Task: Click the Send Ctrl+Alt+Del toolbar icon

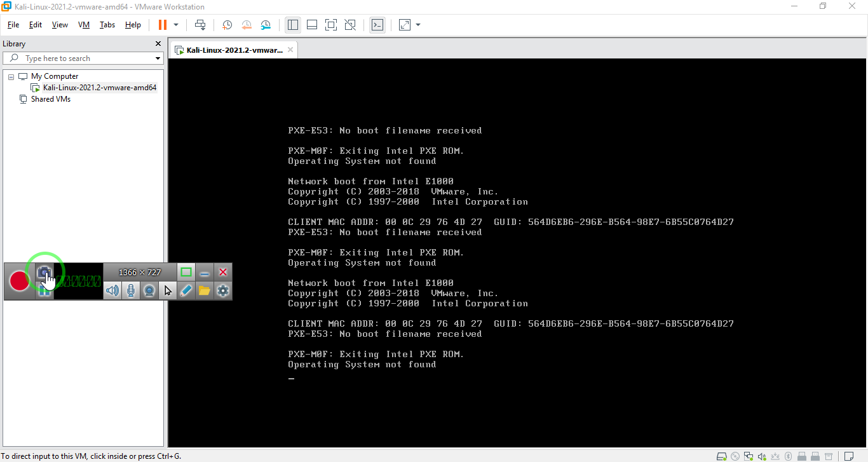Action: tap(200, 25)
